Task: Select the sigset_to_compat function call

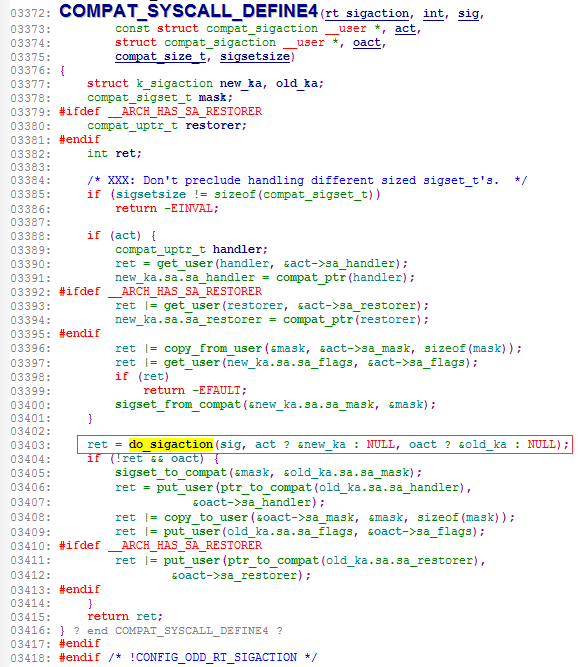Action: (171, 473)
